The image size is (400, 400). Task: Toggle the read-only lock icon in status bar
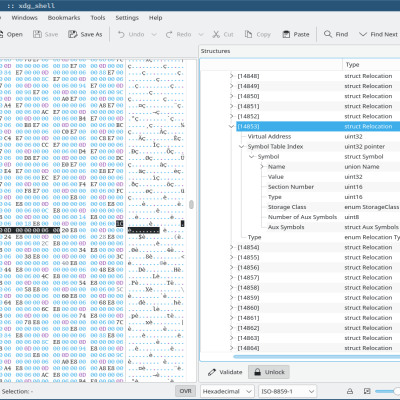(x=350, y=391)
